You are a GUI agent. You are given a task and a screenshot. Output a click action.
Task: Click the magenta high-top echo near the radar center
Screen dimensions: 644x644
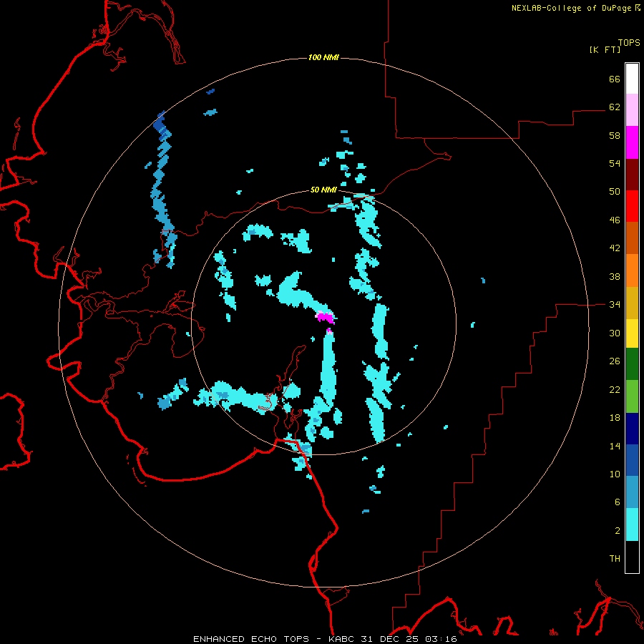click(326, 318)
